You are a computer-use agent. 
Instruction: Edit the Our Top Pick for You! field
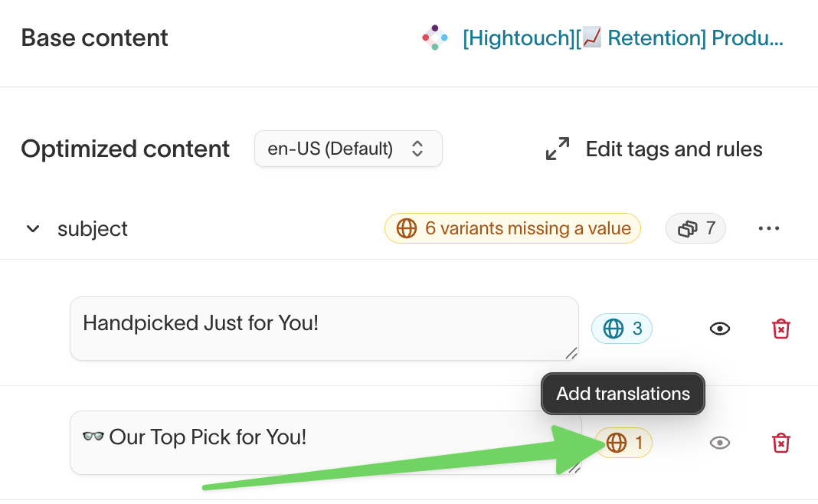pyautogui.click(x=326, y=443)
